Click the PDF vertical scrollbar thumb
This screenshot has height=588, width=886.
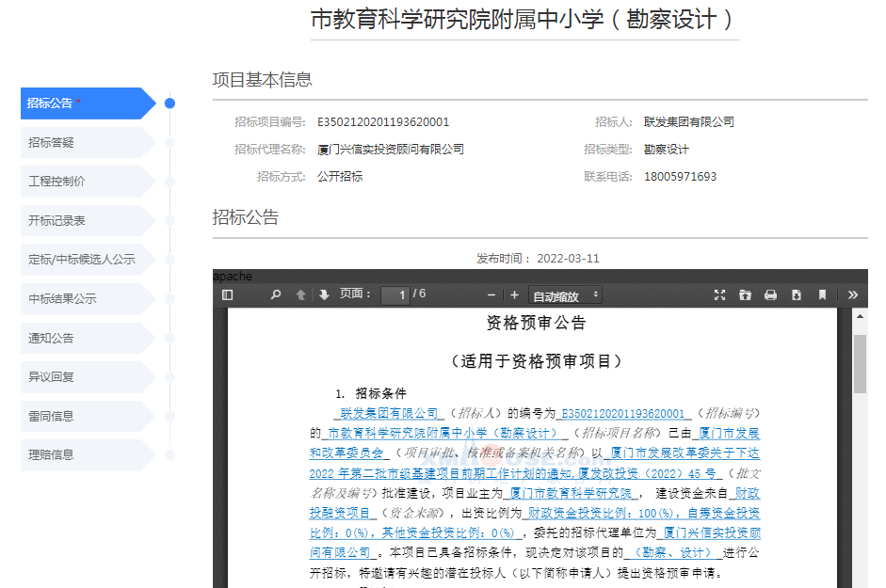(x=860, y=363)
